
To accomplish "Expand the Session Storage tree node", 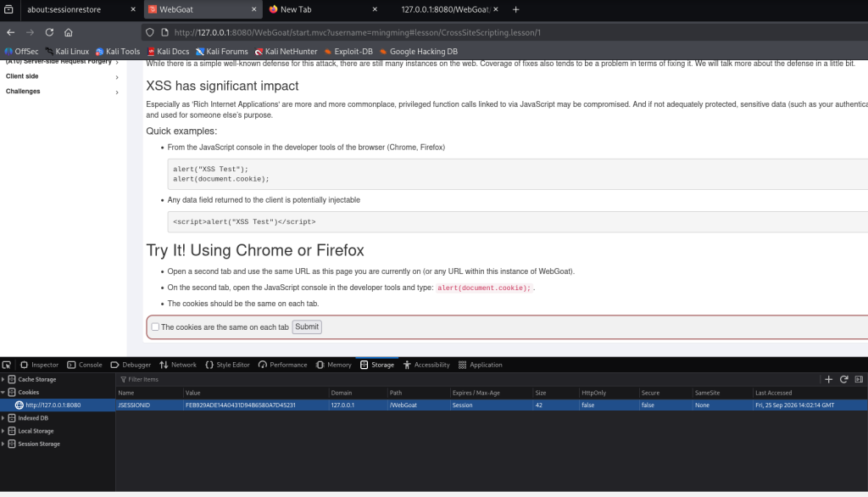I will click(x=3, y=444).
